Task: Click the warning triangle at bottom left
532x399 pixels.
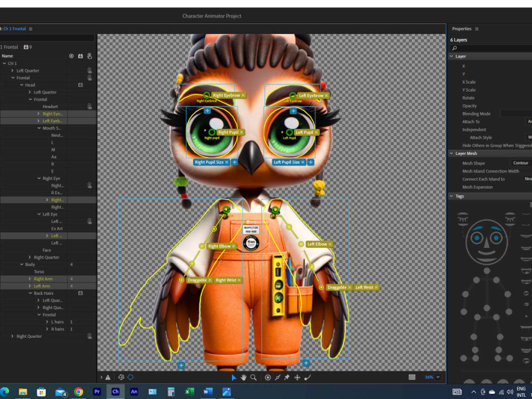Action: [108, 377]
